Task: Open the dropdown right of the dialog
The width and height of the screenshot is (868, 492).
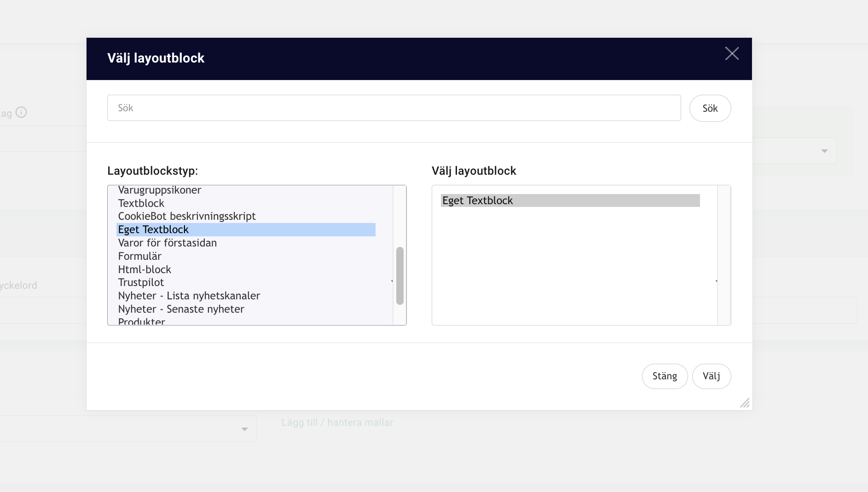Action: [794, 151]
